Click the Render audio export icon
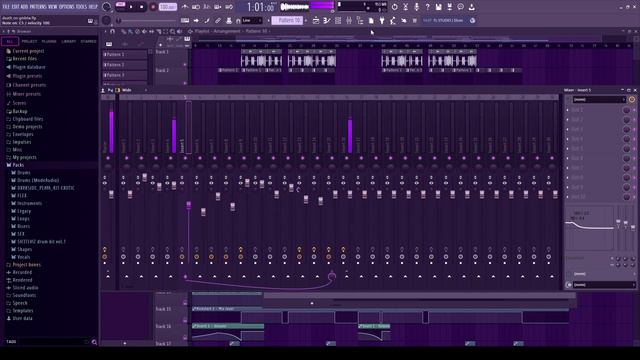 coord(449,7)
